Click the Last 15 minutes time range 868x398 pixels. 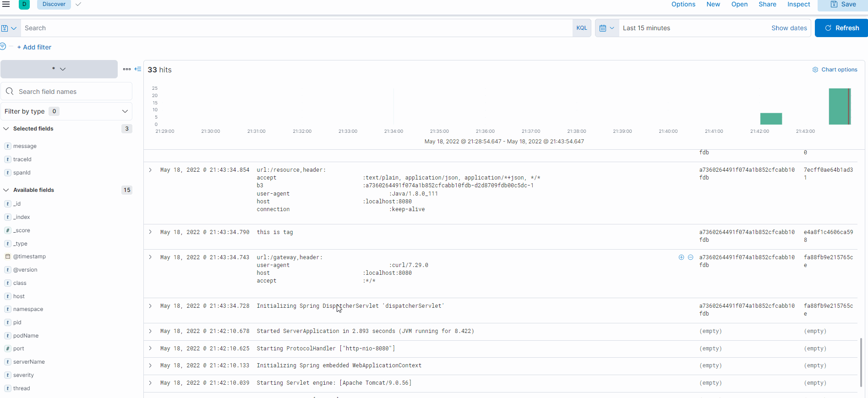[x=646, y=28]
